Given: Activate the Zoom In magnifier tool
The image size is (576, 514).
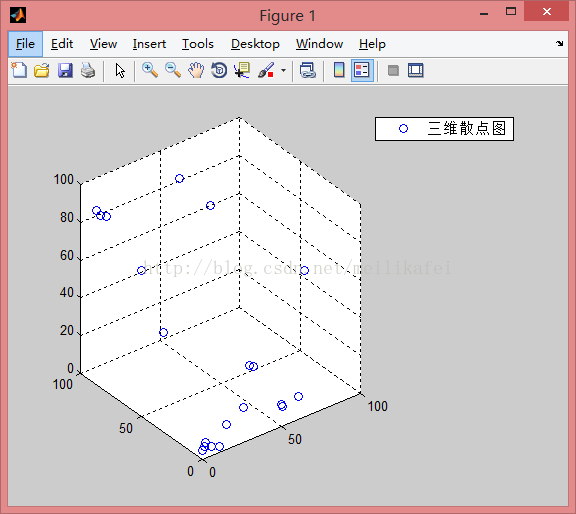Looking at the screenshot, I should coord(150,70).
